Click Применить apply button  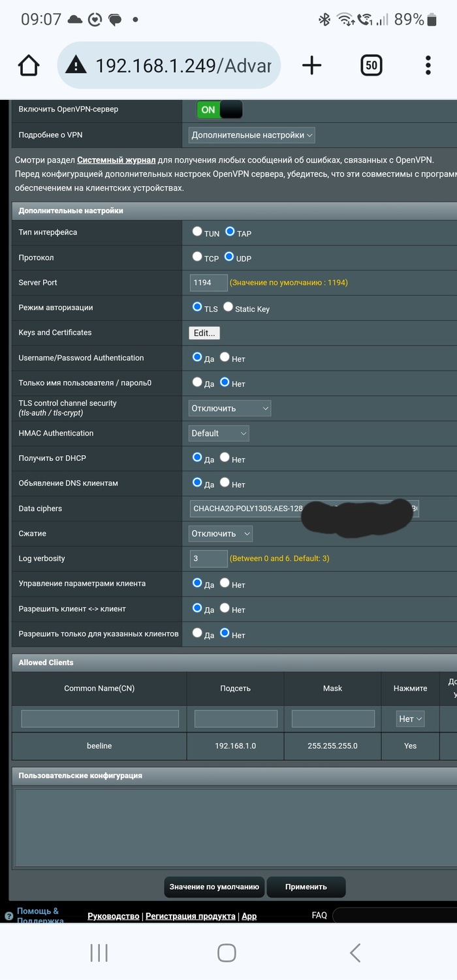[x=306, y=887]
